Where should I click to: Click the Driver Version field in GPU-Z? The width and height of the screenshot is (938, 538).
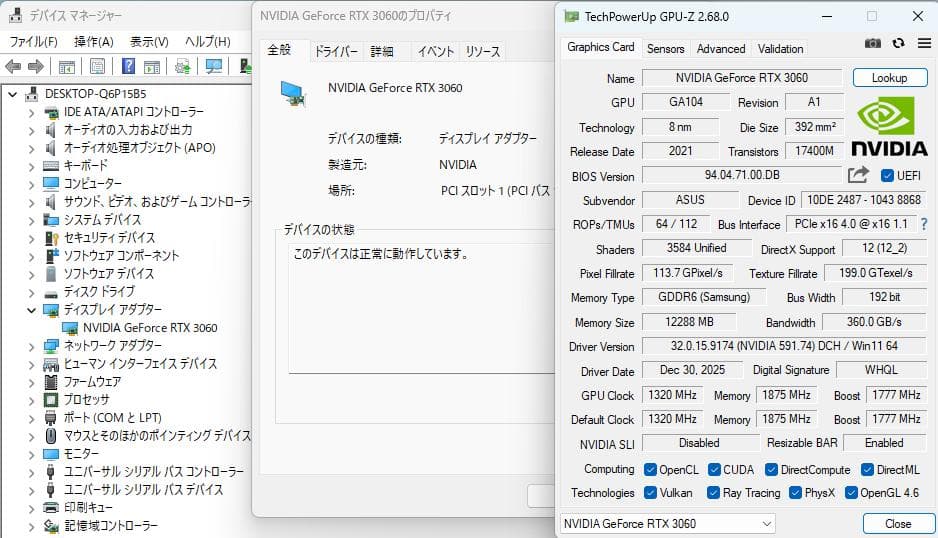pos(784,346)
